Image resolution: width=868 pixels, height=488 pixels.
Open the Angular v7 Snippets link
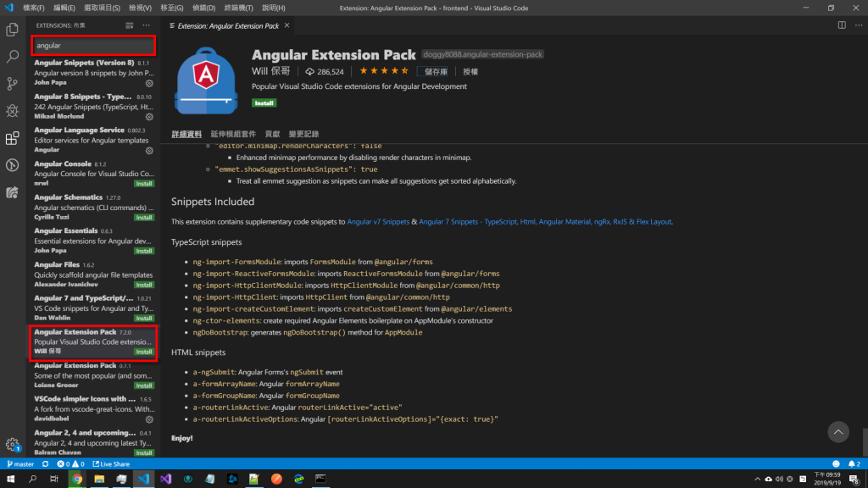pyautogui.click(x=378, y=221)
